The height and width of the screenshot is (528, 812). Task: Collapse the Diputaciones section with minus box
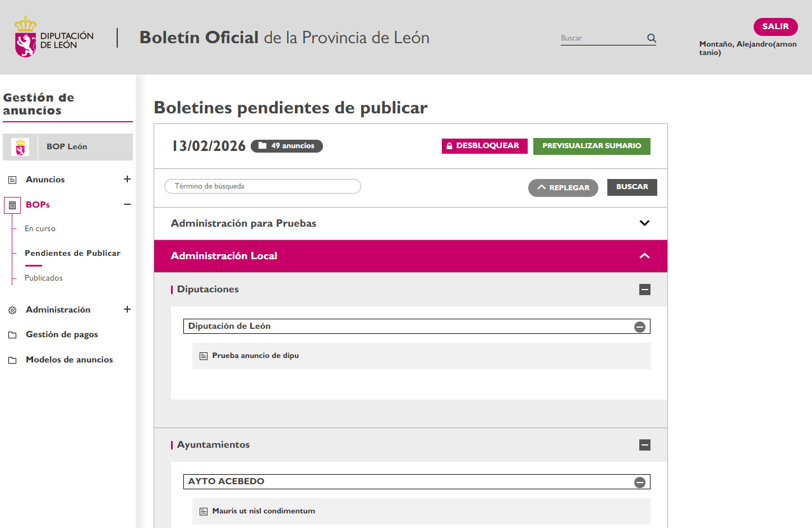645,290
